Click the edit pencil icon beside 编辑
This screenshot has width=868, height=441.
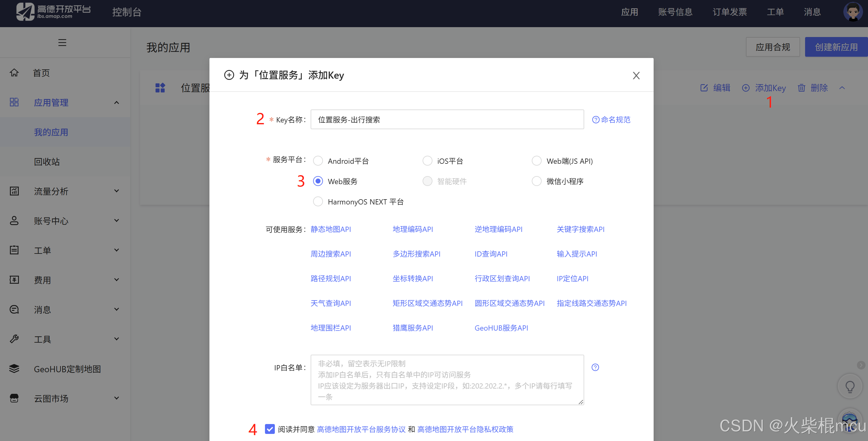(704, 88)
